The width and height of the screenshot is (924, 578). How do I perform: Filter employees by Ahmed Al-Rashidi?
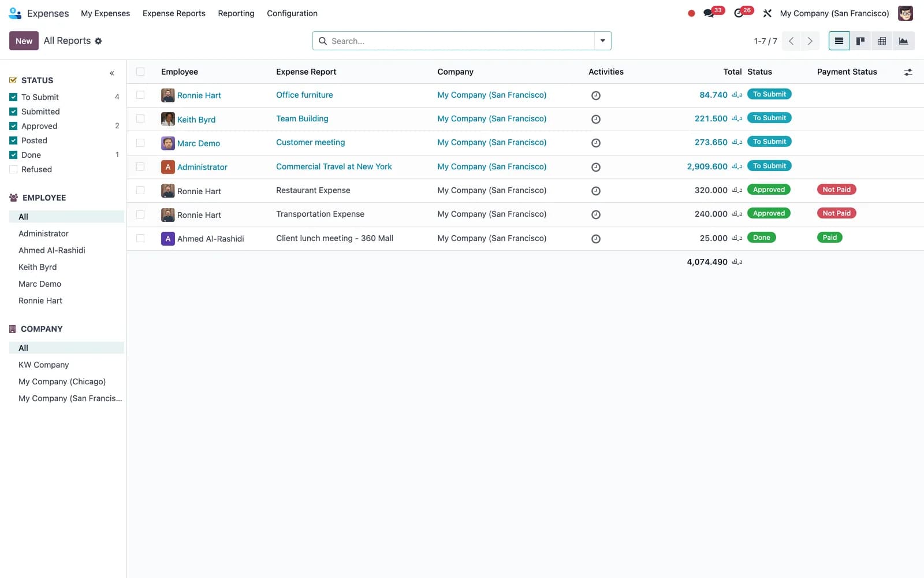click(x=52, y=250)
